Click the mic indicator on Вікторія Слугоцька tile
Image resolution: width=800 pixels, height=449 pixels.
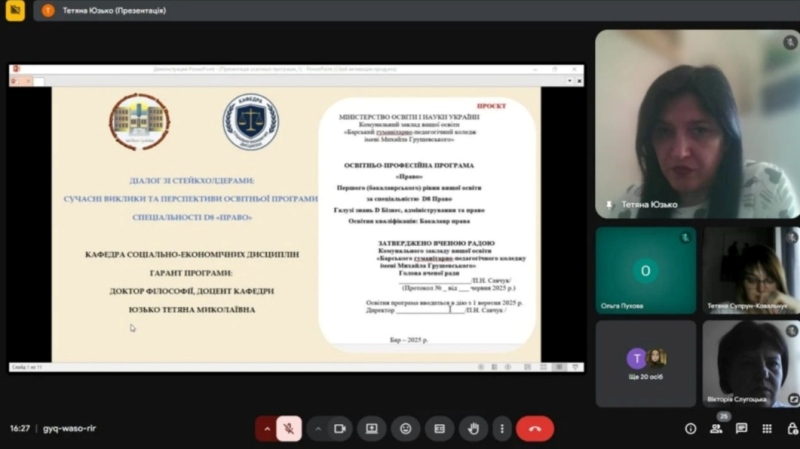(x=791, y=331)
